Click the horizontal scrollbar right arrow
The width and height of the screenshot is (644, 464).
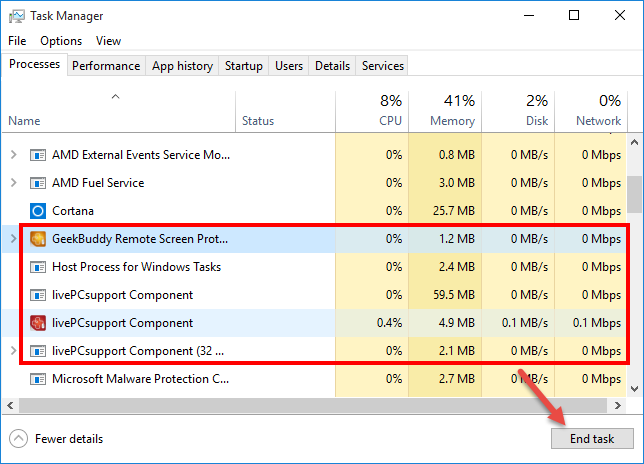coord(617,406)
